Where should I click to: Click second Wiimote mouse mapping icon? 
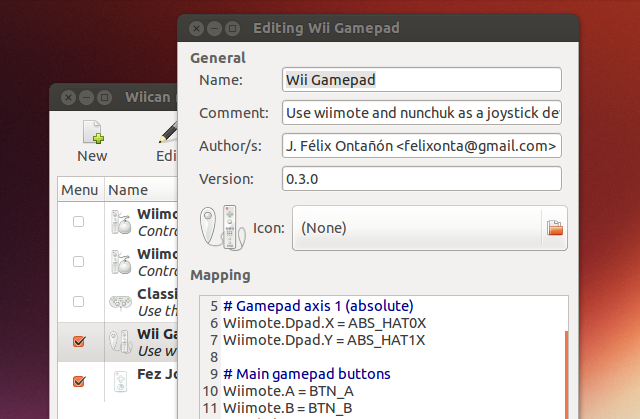pyautogui.click(x=121, y=262)
